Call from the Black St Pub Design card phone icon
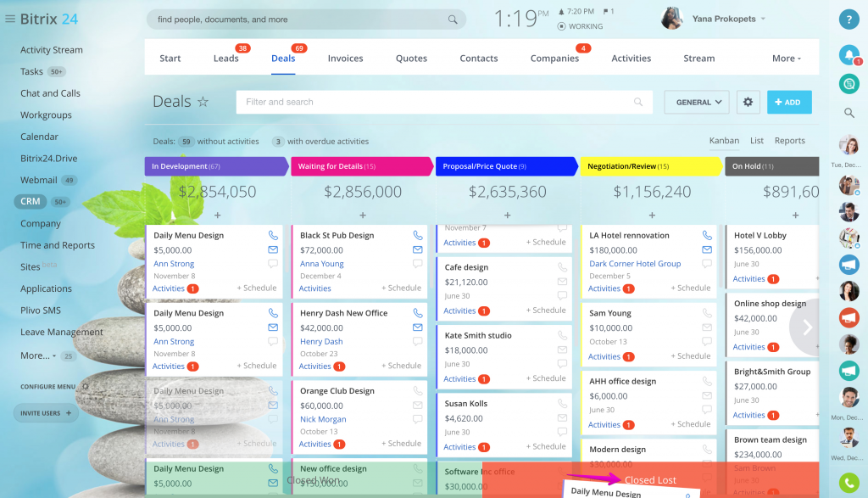This screenshot has height=498, width=868. [418, 236]
